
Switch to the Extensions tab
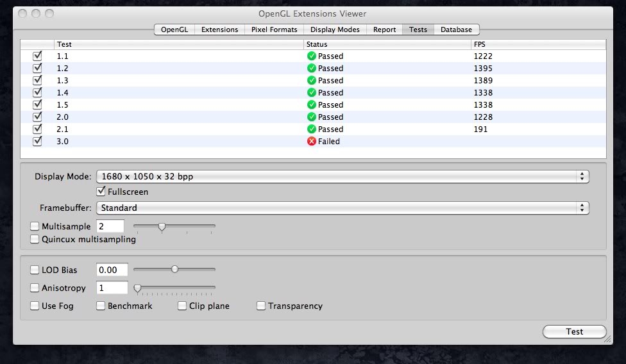click(219, 29)
